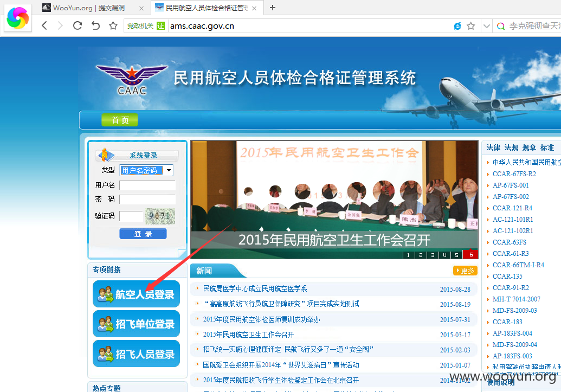Select slide 1 in the banner carousel
This screenshot has width=561, height=392.
tap(408, 255)
